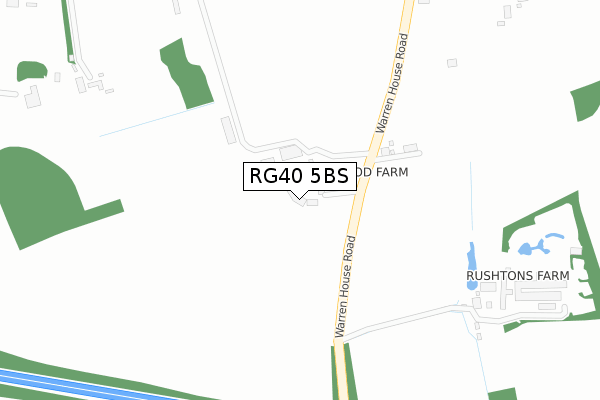Click the pointer tip of the postcode callout
This screenshot has width=600, height=400.
pyautogui.click(x=300, y=199)
